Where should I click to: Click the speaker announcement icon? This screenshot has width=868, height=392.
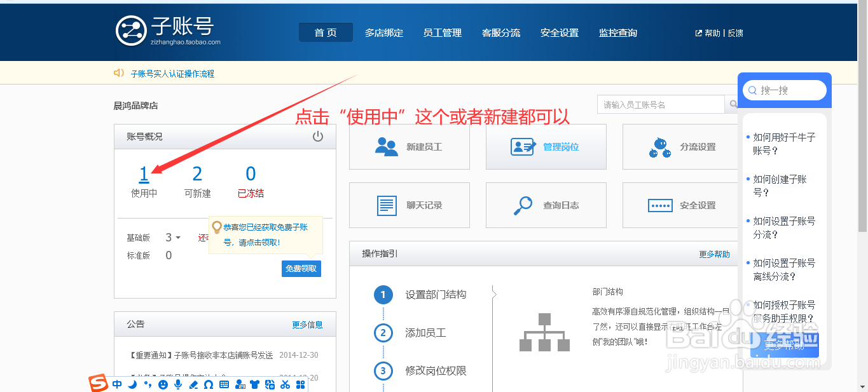(x=119, y=73)
